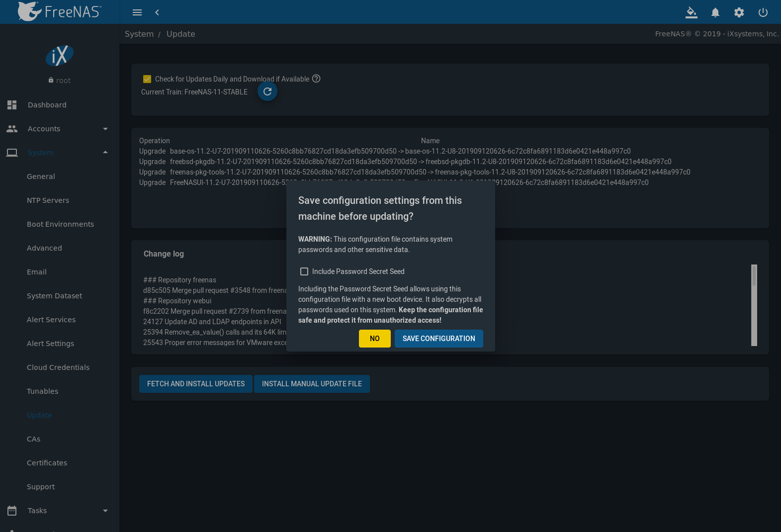The image size is (781, 532).
Task: Click Install Manual Update File
Action: coord(312,384)
